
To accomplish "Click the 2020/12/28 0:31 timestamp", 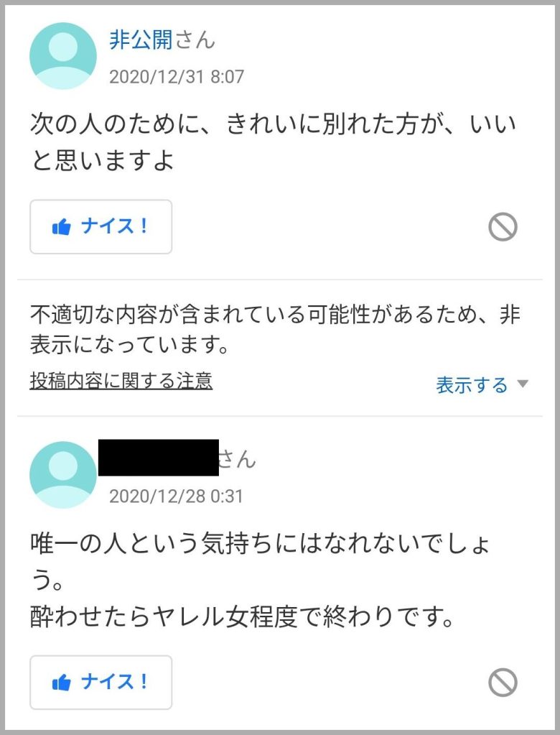I will pyautogui.click(x=177, y=496).
